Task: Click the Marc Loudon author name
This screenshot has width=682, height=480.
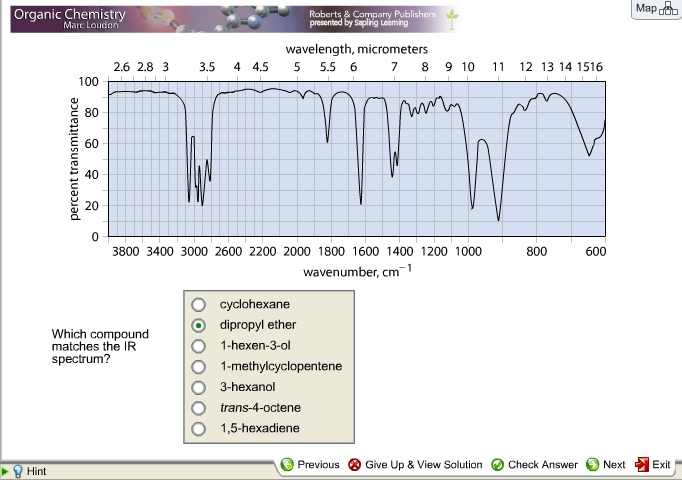Action: click(90, 25)
